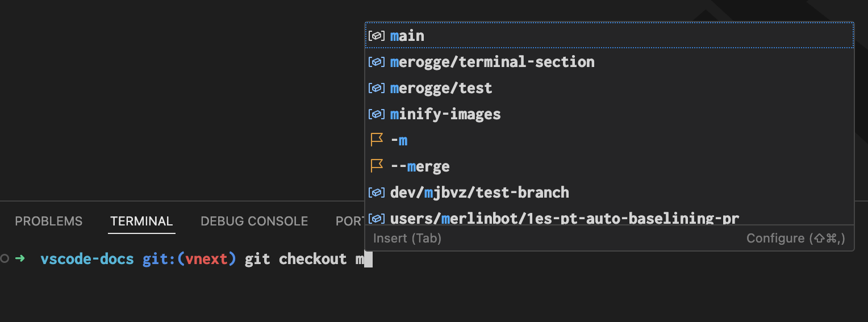Open Configure in the suggestion footer
This screenshot has width=868, height=322.
[x=795, y=239]
